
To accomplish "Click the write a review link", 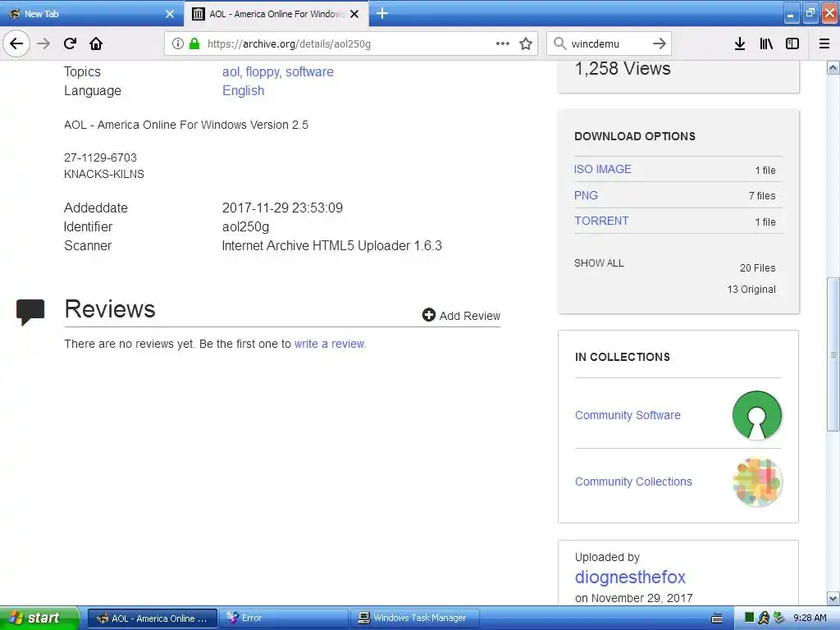I will [330, 344].
